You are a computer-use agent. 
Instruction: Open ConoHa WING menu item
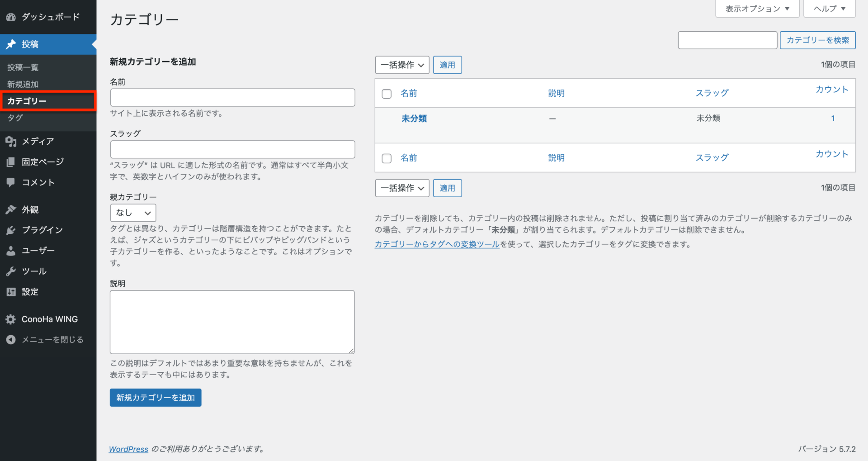click(x=48, y=319)
